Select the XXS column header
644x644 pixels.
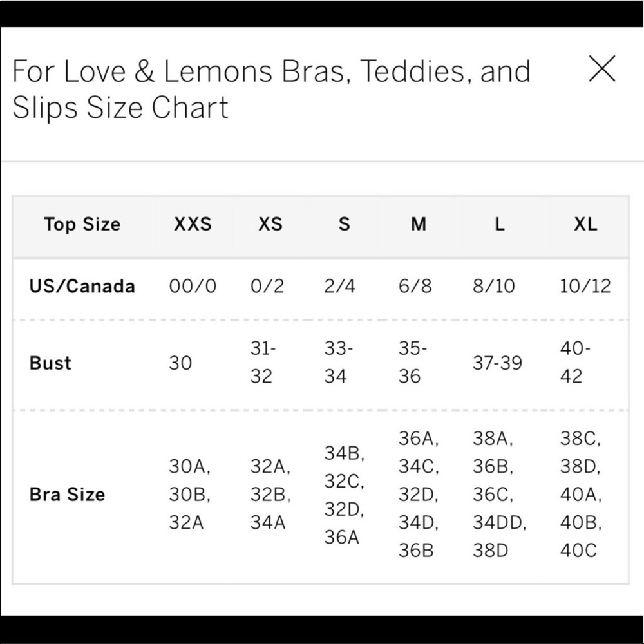(193, 224)
